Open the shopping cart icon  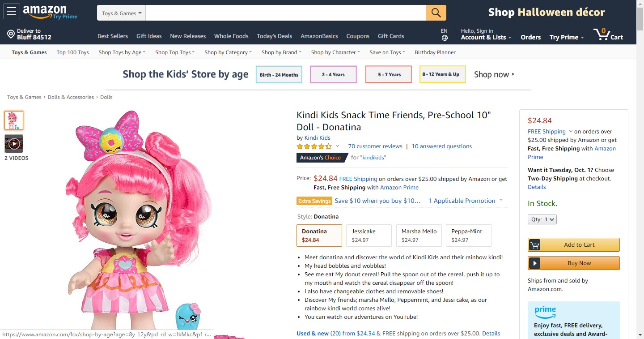pyautogui.click(x=602, y=34)
